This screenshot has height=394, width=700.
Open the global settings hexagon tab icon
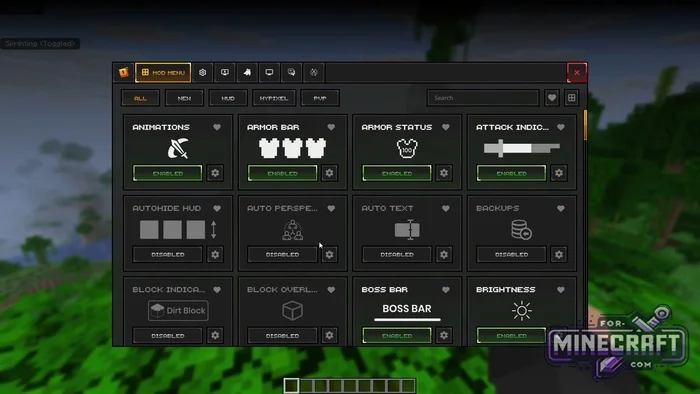[203, 72]
